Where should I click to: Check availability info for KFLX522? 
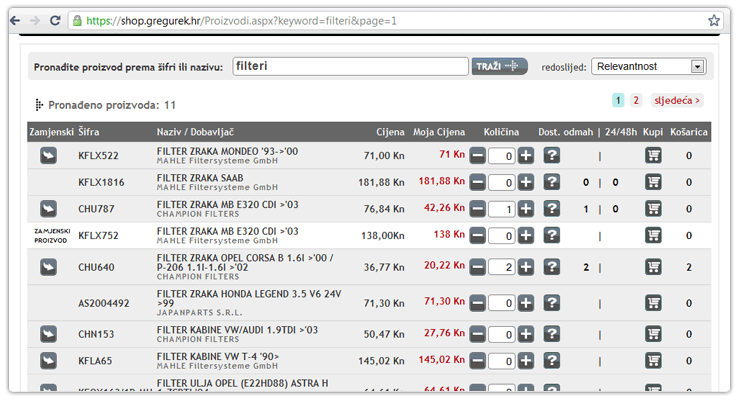552,156
